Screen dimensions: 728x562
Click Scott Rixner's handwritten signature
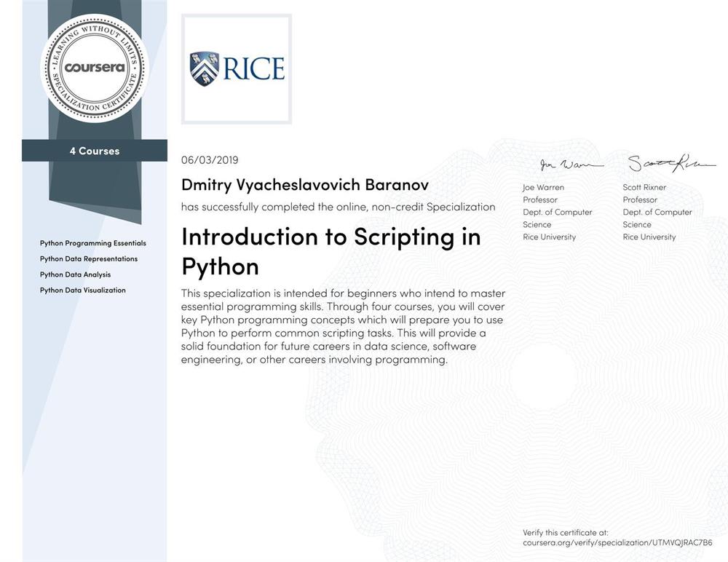[662, 164]
